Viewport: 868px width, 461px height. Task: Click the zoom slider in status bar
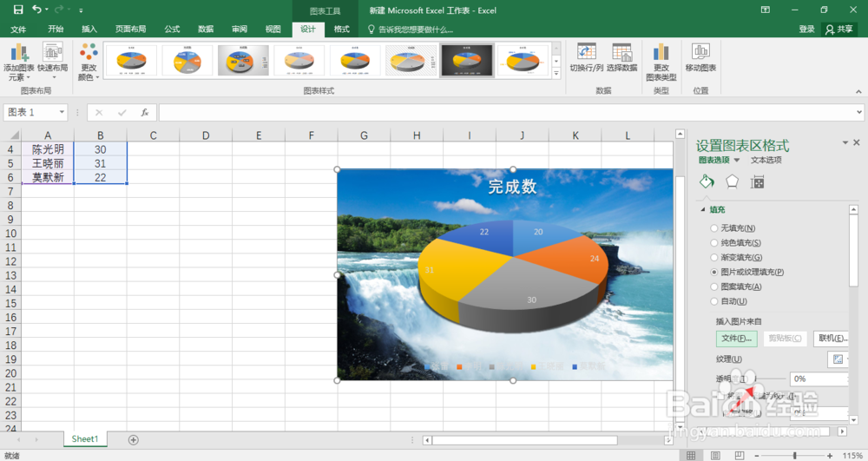[794, 456]
